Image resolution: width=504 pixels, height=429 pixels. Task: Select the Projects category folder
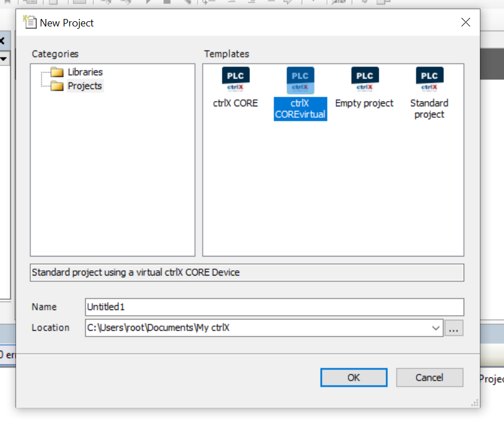click(76, 86)
